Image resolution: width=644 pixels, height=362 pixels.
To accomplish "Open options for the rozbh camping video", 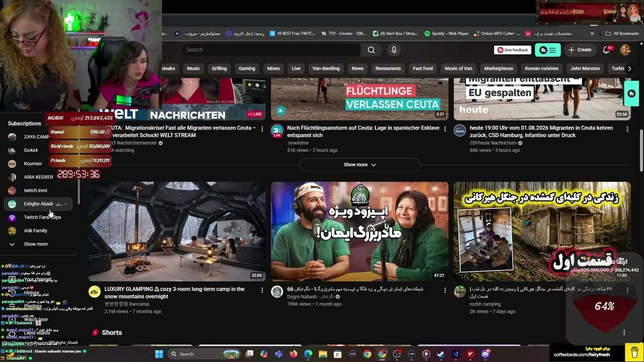I will click(627, 290).
